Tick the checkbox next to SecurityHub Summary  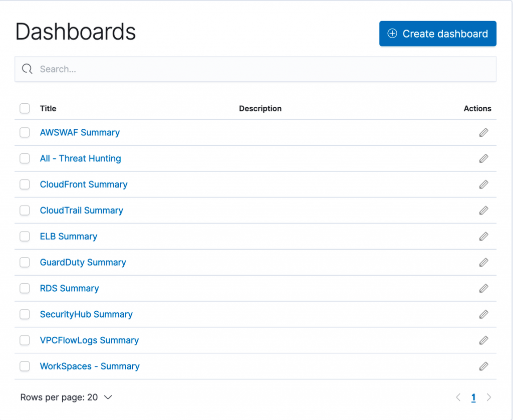(25, 314)
